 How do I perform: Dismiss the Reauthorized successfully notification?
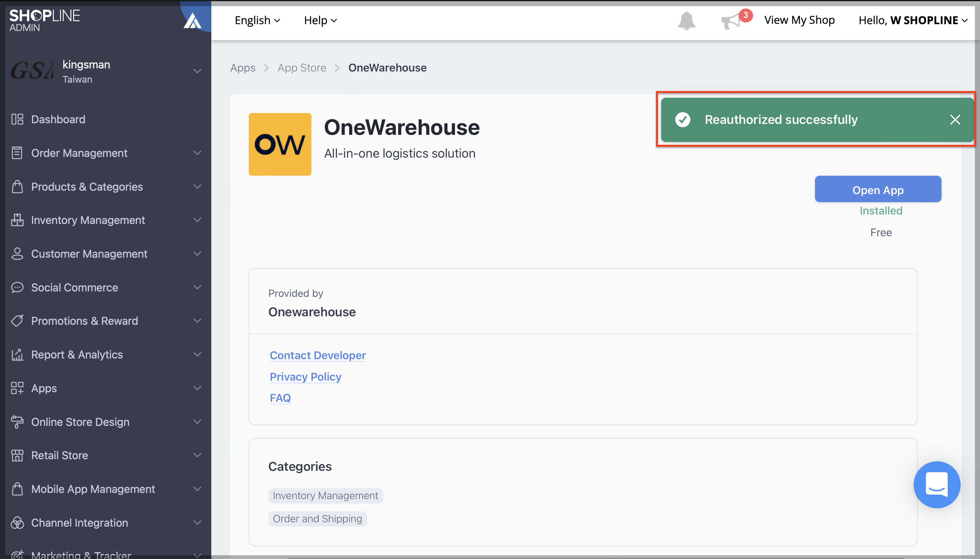[x=955, y=120]
